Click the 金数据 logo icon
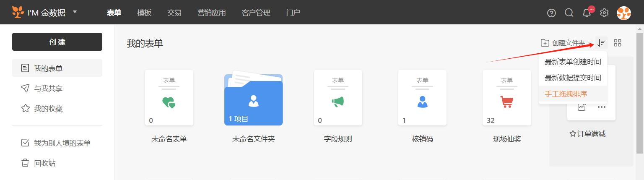The image size is (644, 180). coord(18,13)
